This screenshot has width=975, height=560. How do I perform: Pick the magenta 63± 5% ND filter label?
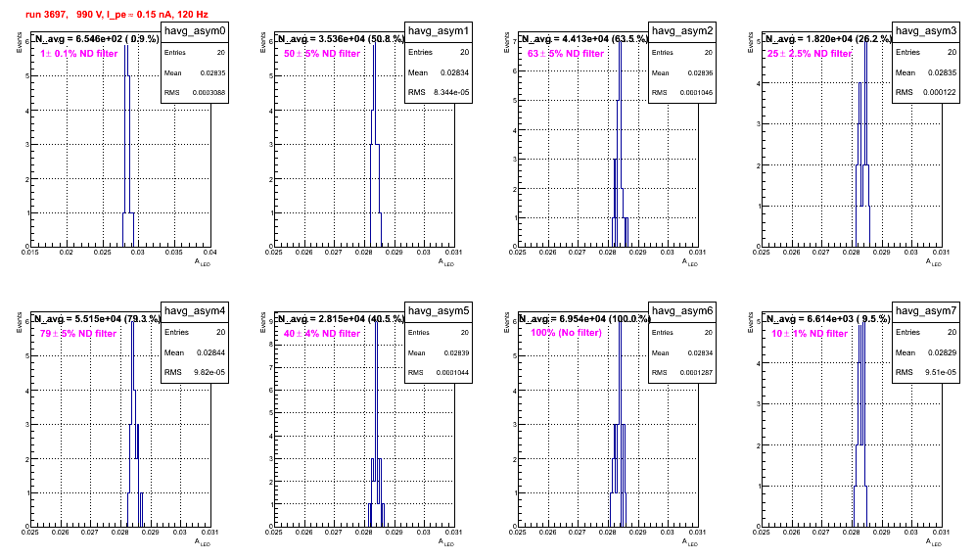click(x=566, y=54)
